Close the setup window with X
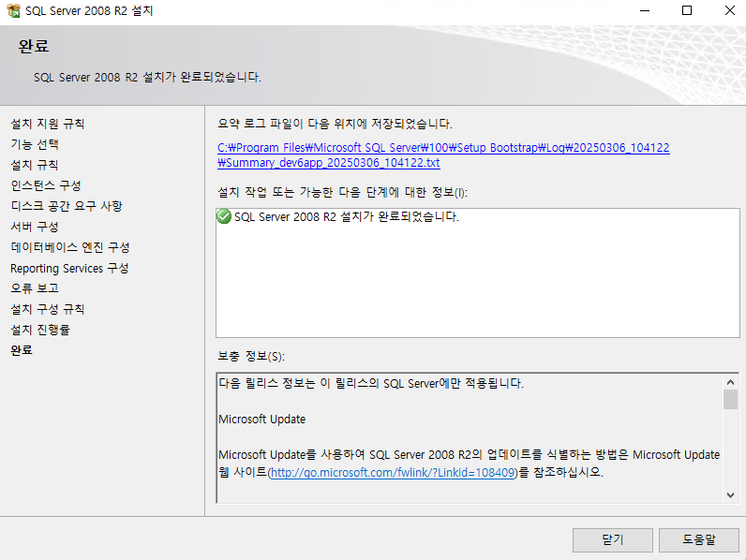 click(x=730, y=10)
